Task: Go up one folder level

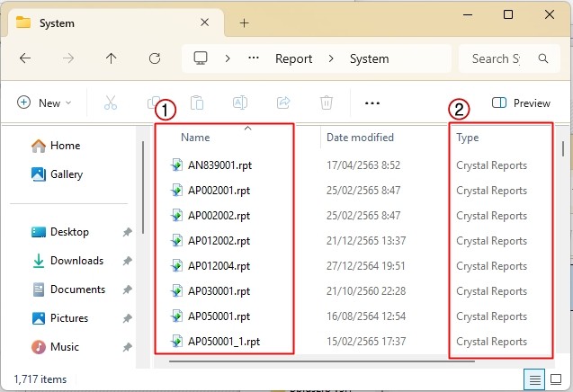Action: [111, 58]
